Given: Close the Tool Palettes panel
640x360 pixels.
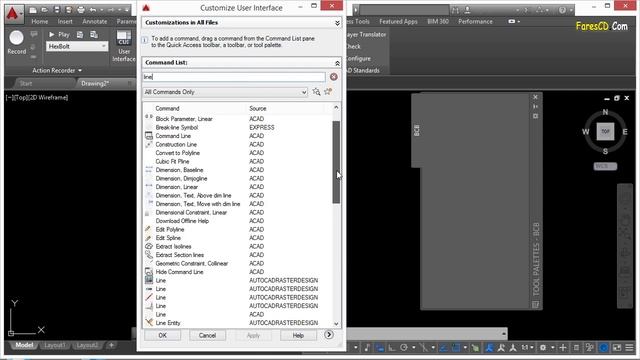Looking at the screenshot, I should pyautogui.click(x=536, y=97).
